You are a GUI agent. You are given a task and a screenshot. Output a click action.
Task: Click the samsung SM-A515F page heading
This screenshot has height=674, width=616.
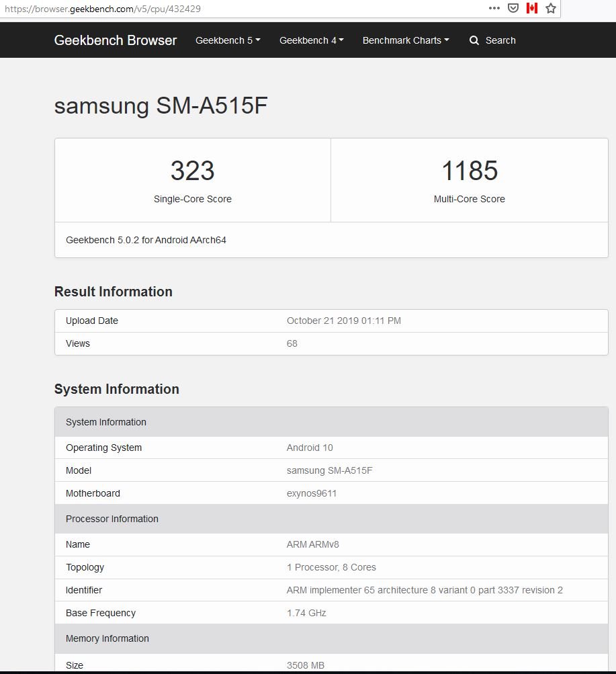[161, 106]
